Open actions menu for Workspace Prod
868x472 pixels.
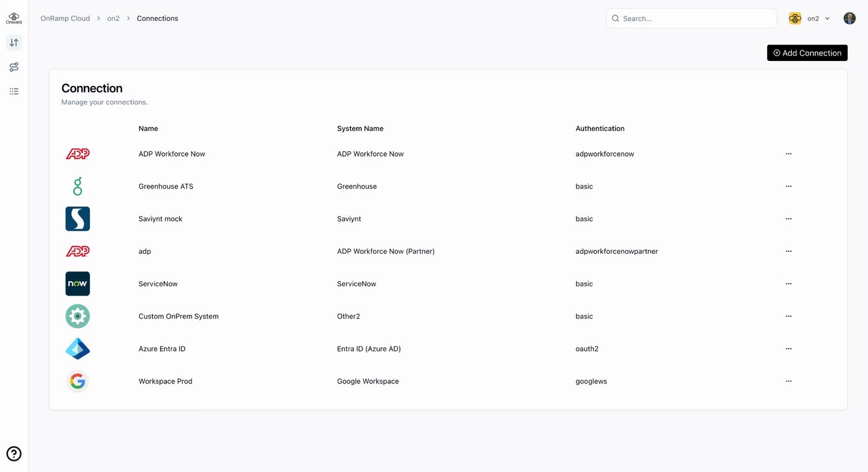[789, 382]
